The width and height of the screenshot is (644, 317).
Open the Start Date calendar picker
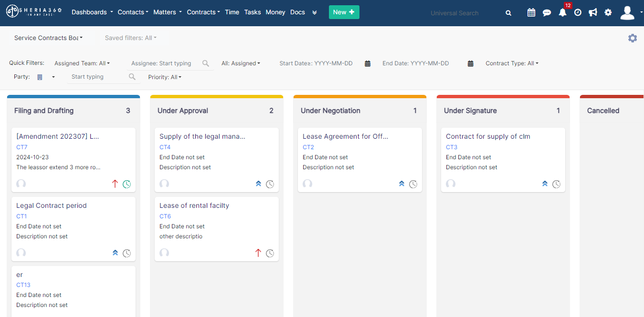[x=368, y=63]
